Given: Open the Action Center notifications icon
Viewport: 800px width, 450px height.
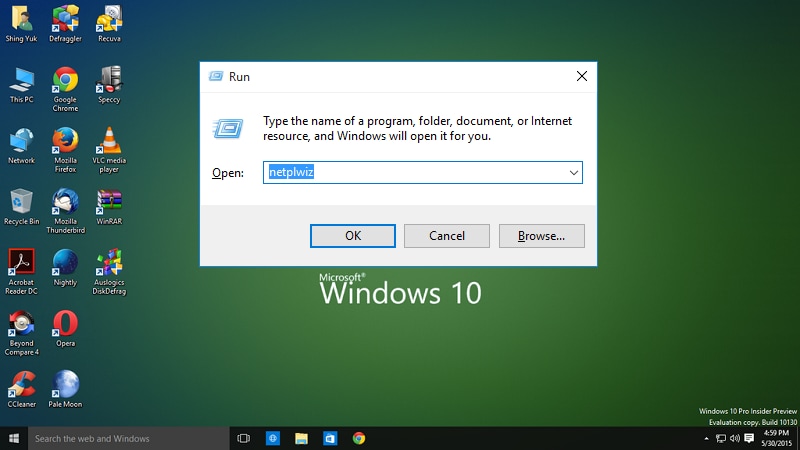Looking at the screenshot, I should click(x=749, y=438).
